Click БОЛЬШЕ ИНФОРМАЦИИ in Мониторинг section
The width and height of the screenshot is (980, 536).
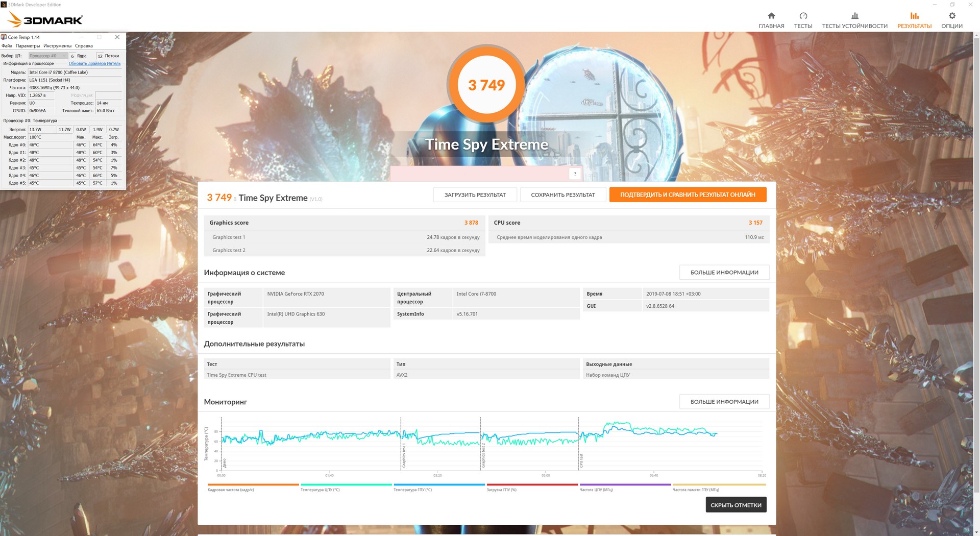click(724, 402)
